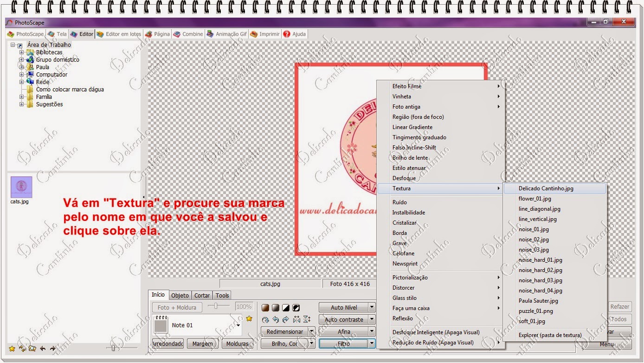Click the open folder explorer icon

(x=32, y=348)
